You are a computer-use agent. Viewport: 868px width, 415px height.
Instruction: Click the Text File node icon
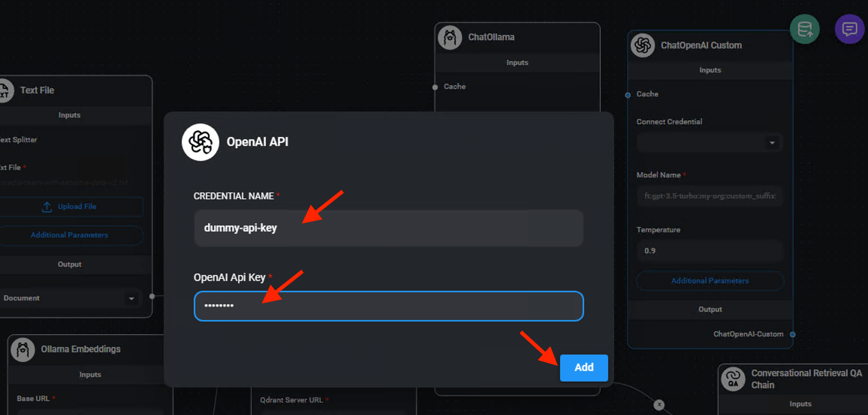click(5, 90)
